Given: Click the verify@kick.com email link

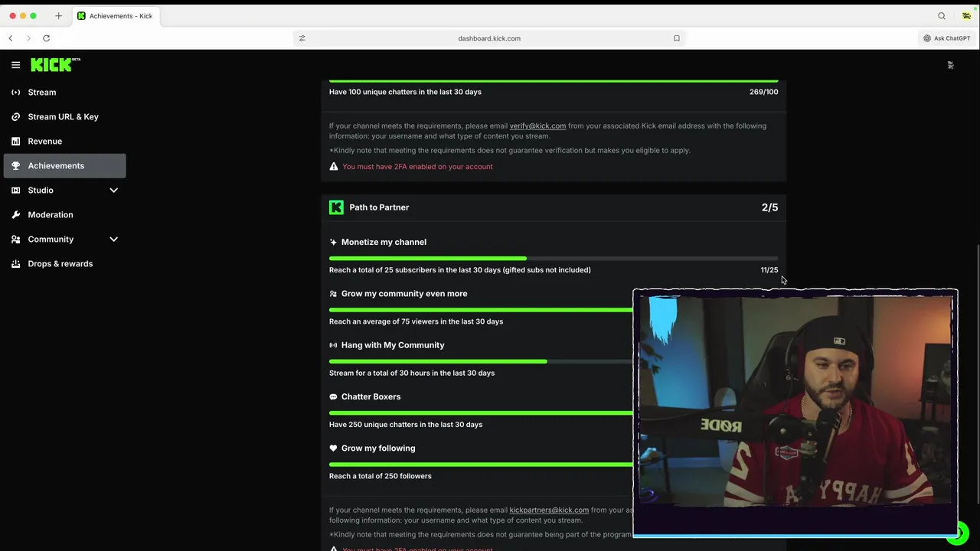Looking at the screenshot, I should (537, 126).
